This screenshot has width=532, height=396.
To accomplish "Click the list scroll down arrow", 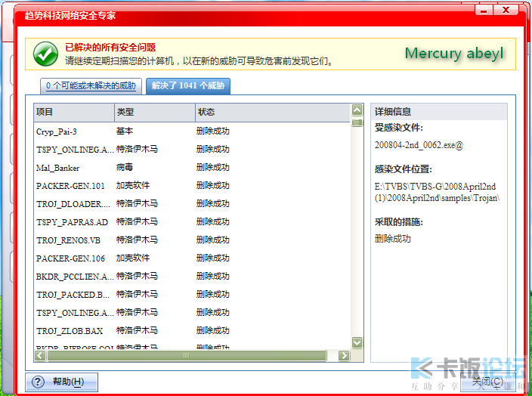I will pos(357,342).
